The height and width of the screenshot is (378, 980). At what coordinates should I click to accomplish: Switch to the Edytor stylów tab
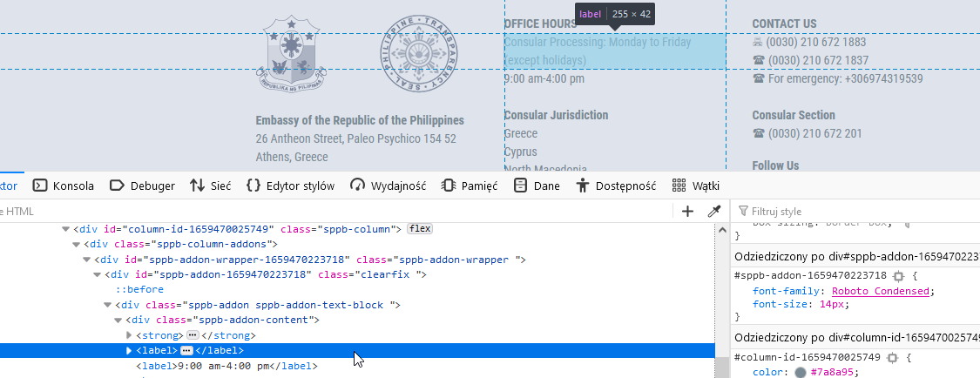tap(290, 186)
